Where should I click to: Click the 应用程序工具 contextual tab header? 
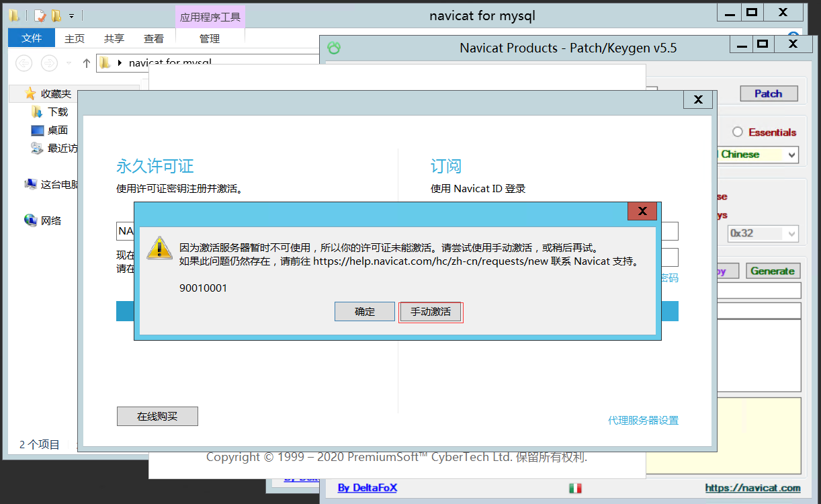pyautogui.click(x=210, y=17)
